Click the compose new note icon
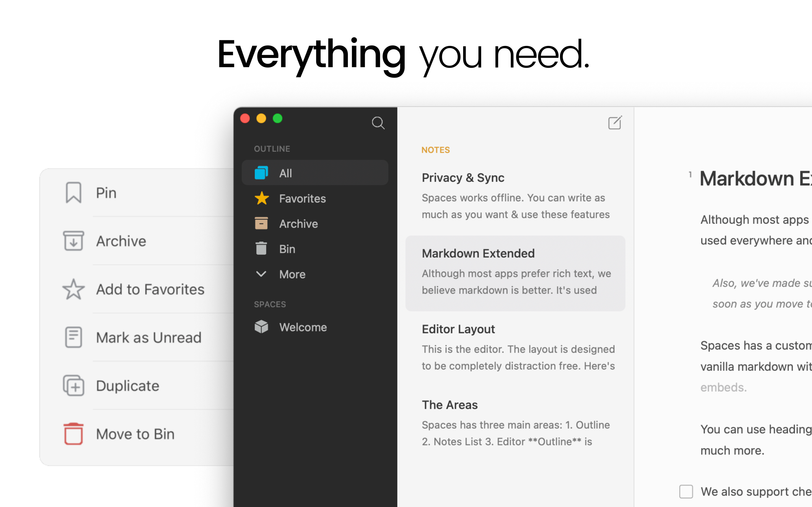Viewport: 812px width, 507px height. [x=615, y=123]
